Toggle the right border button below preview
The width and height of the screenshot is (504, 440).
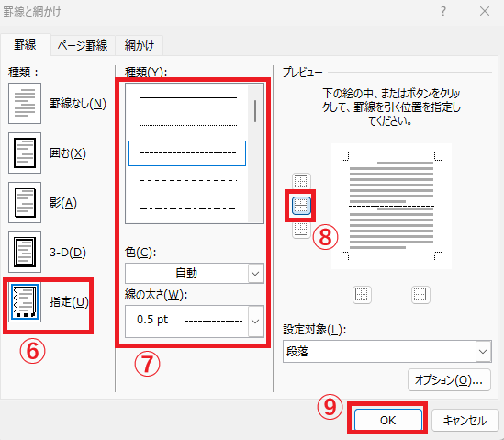pyautogui.click(x=420, y=295)
